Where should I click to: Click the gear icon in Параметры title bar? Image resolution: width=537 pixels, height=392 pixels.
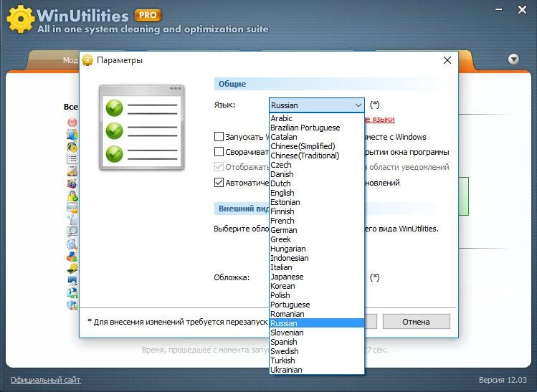(x=87, y=60)
